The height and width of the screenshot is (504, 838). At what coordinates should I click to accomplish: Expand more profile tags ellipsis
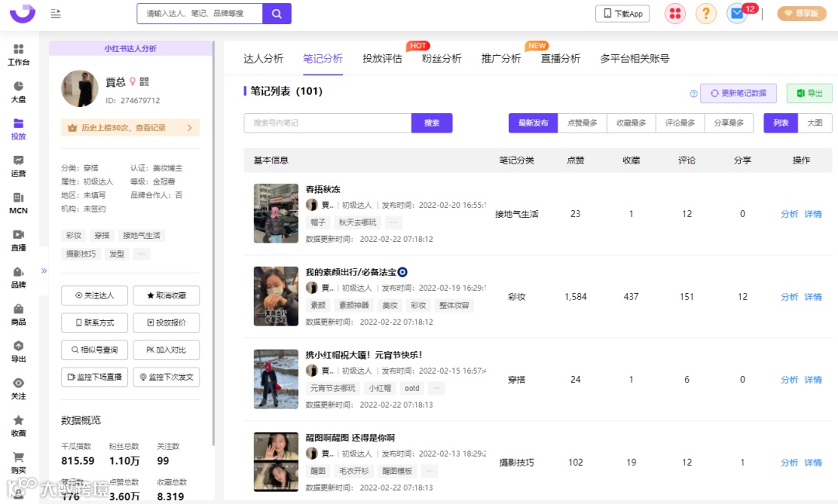(x=142, y=254)
